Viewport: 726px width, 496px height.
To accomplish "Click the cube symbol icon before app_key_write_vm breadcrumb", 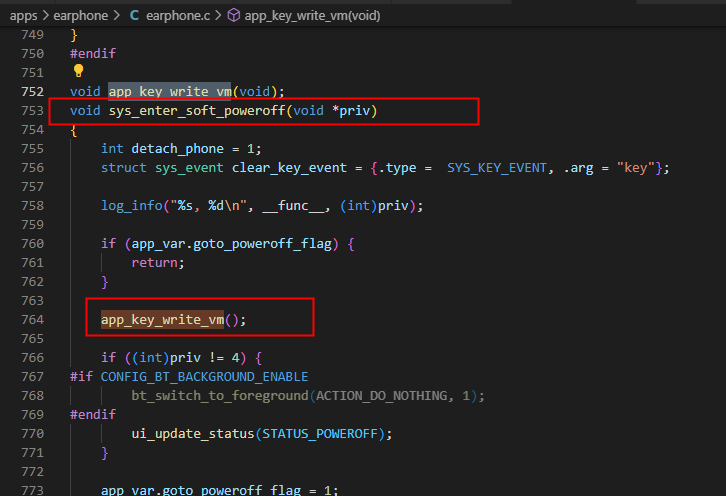I will coord(234,15).
